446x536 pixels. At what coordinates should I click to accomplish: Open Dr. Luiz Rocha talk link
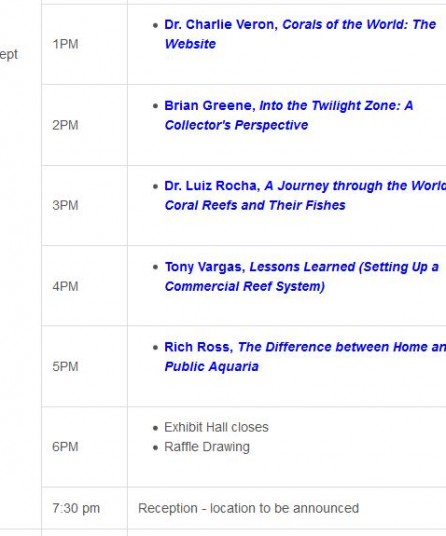coord(305,196)
